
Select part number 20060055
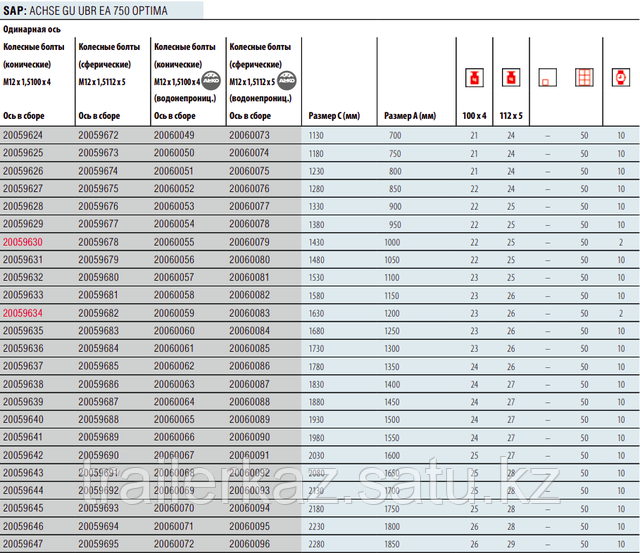[174, 242]
